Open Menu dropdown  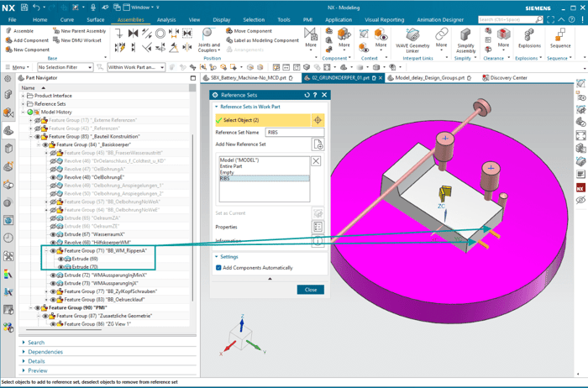[x=18, y=67]
